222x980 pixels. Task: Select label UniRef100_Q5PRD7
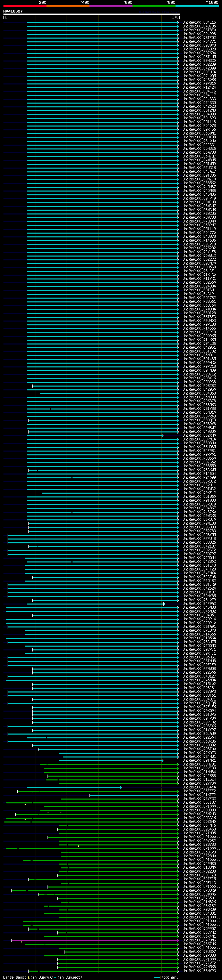[199, 929]
